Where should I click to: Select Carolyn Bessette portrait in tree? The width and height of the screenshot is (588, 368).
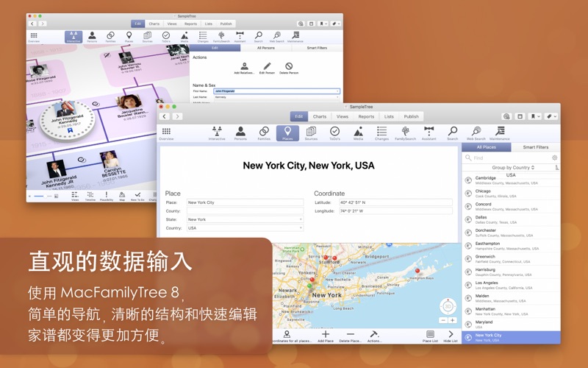(x=109, y=160)
